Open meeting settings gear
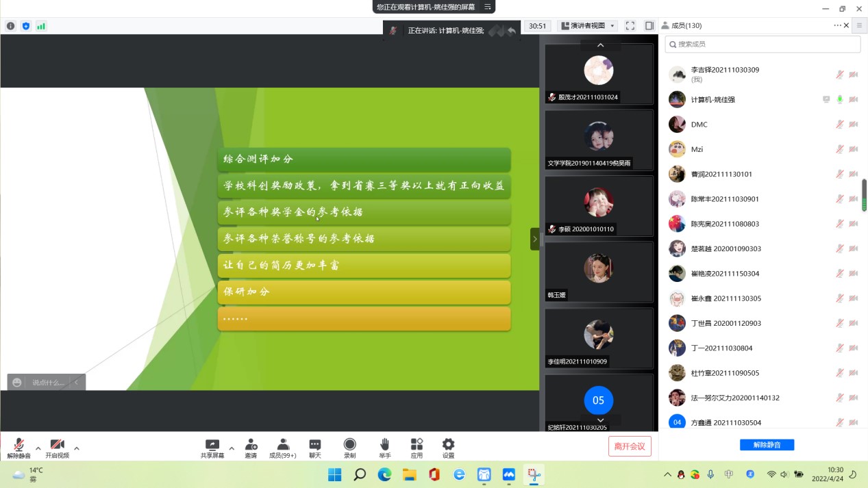868x488 pixels. [448, 448]
